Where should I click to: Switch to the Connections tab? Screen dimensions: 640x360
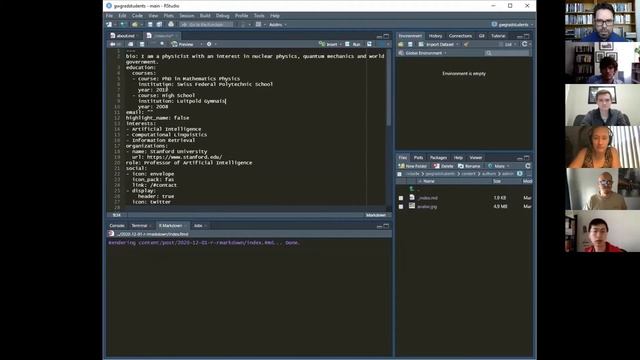pyautogui.click(x=460, y=36)
